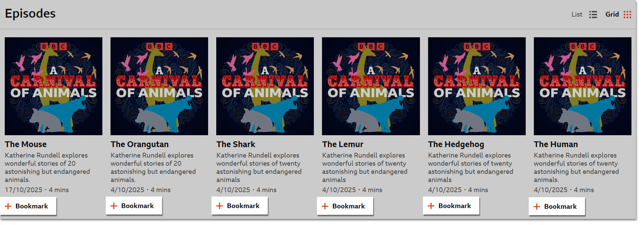
Task: Click the description under The Hedgehog
Action: [x=471, y=167]
